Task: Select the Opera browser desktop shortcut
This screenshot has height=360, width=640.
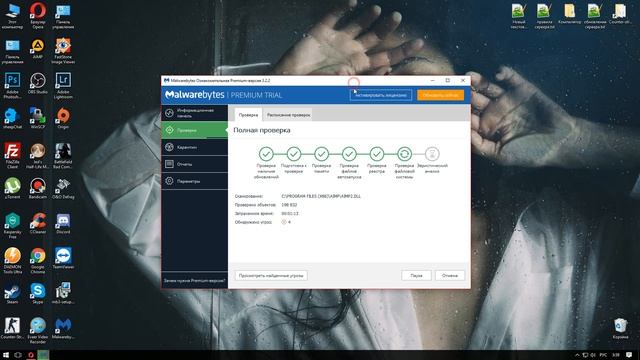Action: [x=38, y=16]
